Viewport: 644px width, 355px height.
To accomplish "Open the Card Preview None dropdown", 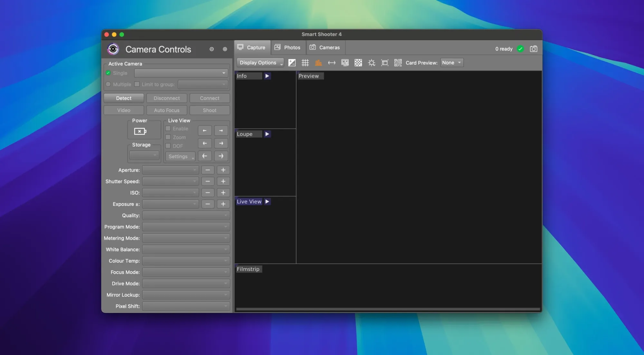I will point(451,63).
